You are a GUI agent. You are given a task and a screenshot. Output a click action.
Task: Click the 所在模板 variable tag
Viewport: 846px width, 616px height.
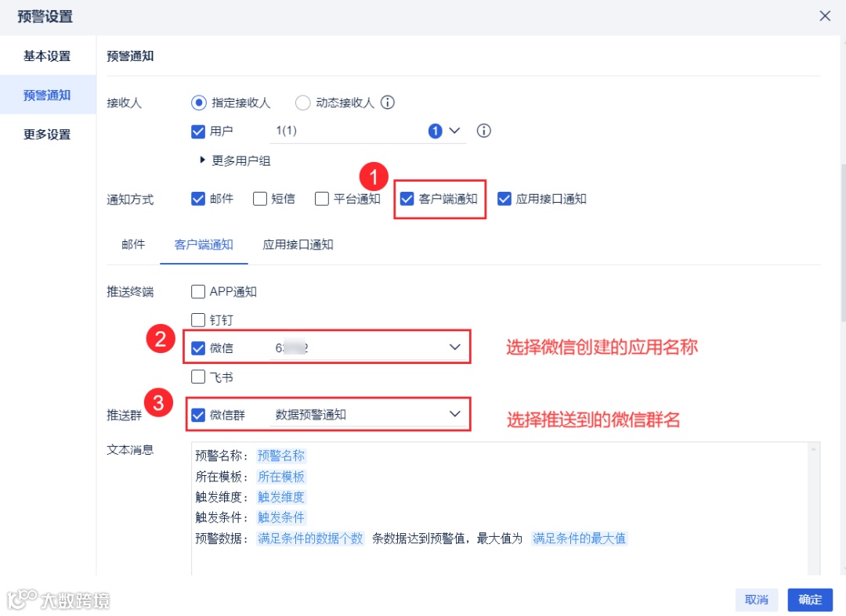[281, 477]
